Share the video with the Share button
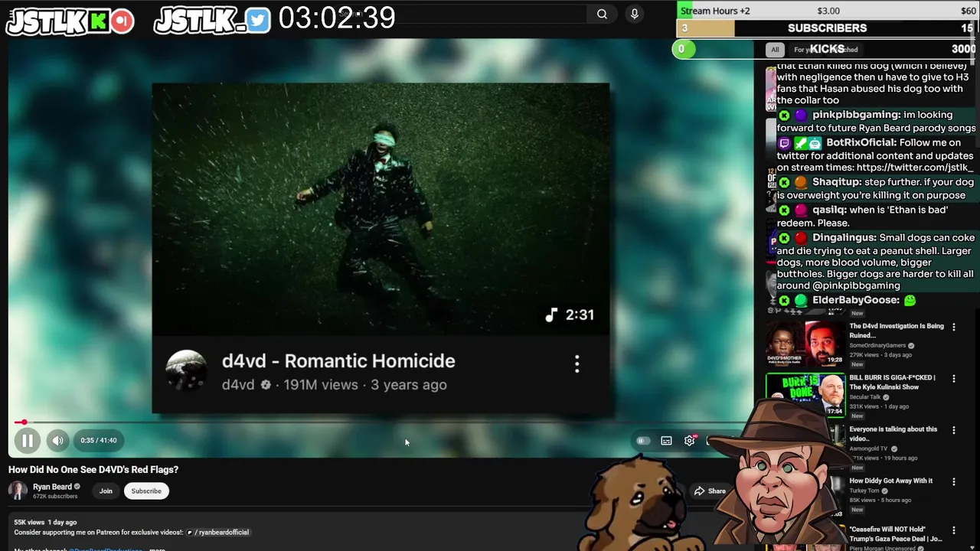The width and height of the screenshot is (980, 551). (709, 491)
